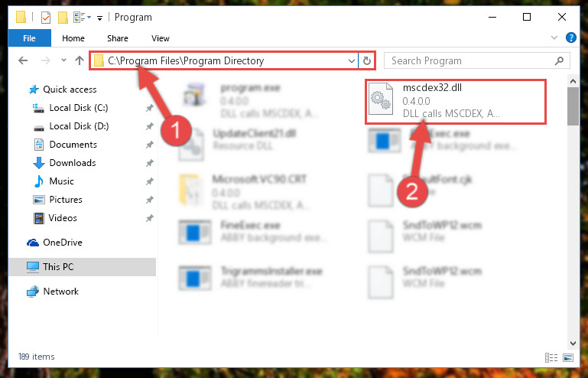
Task: Select OneDrive in navigation pane
Action: pos(63,243)
